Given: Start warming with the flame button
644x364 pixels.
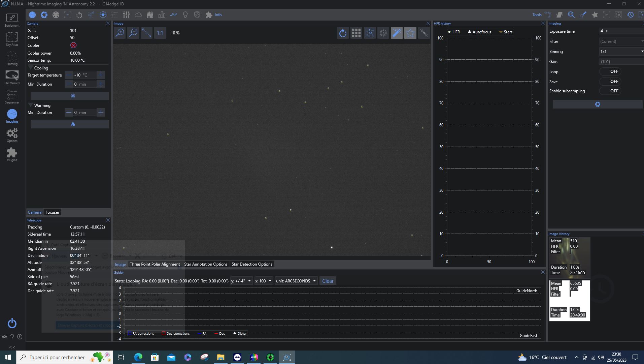Looking at the screenshot, I should tap(70, 124).
